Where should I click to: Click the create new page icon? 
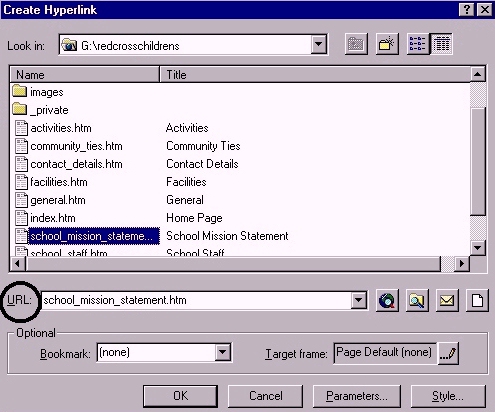(x=477, y=301)
